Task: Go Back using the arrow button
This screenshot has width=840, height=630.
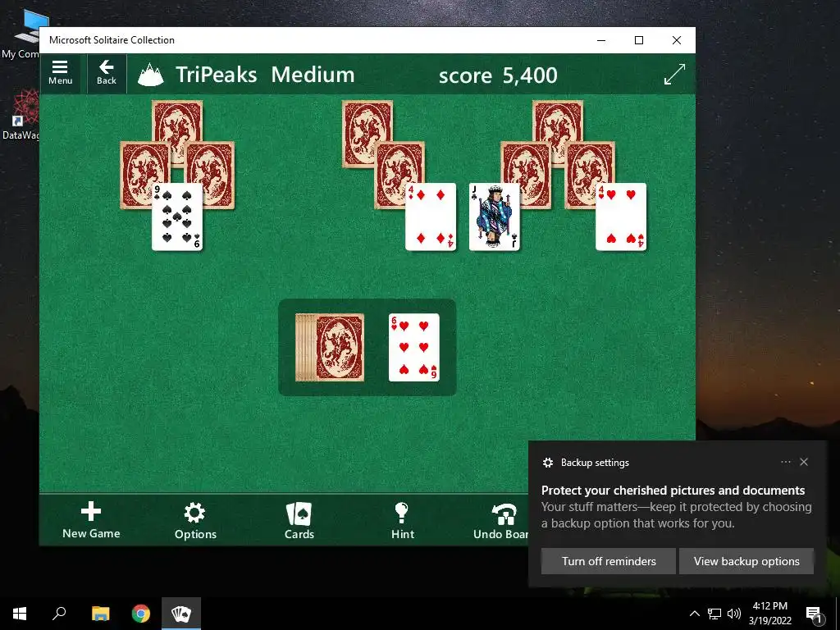Action: pyautogui.click(x=107, y=73)
